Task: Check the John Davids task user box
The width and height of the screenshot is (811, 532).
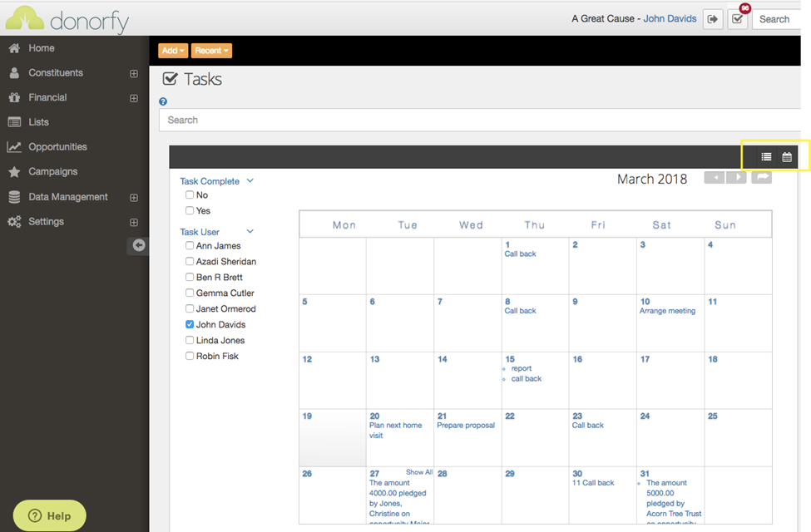Action: click(190, 324)
